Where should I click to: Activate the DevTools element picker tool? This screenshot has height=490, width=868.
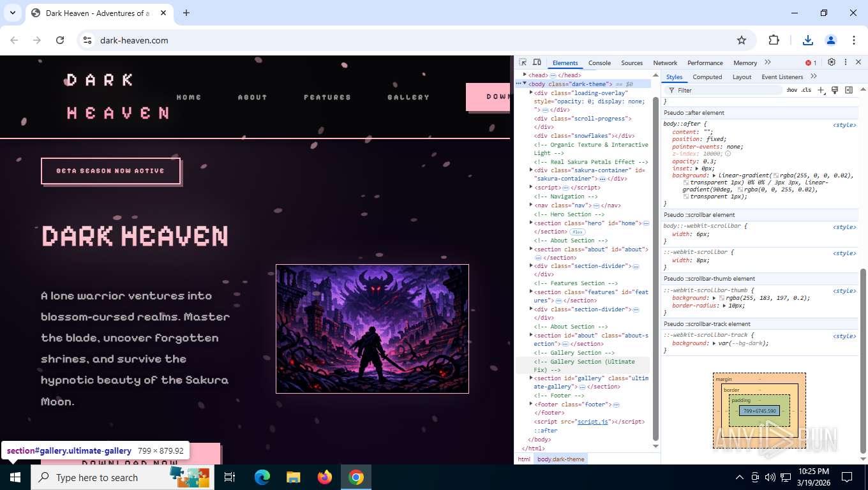coord(523,63)
